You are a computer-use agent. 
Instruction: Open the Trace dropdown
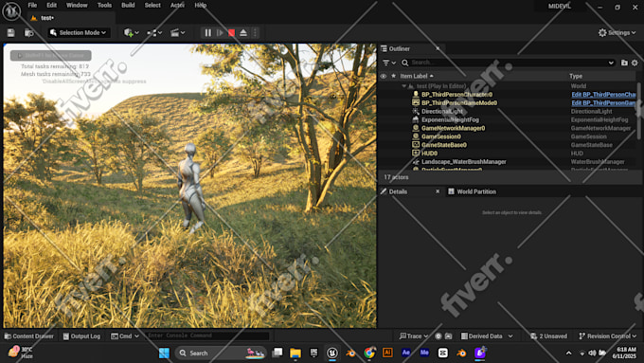tap(414, 336)
